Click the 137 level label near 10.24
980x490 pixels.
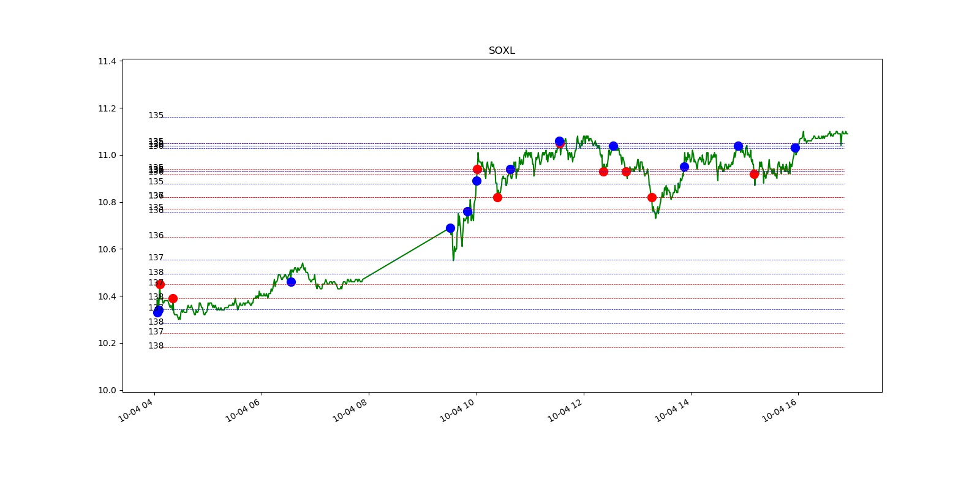coord(156,331)
